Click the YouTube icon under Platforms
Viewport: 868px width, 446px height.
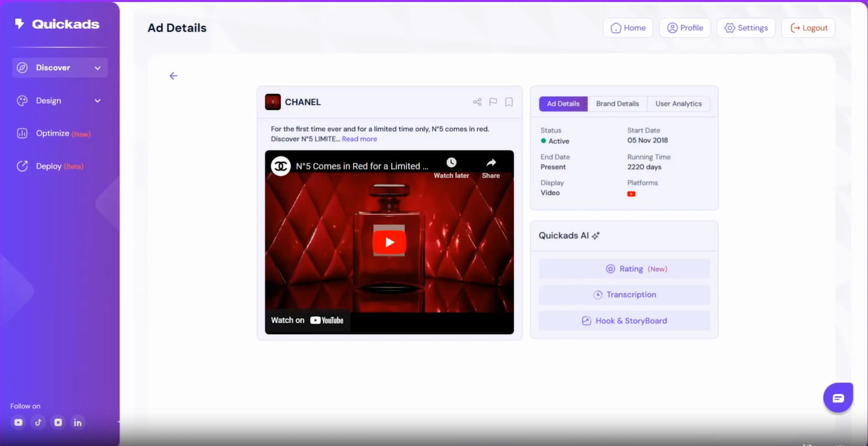tap(631, 194)
